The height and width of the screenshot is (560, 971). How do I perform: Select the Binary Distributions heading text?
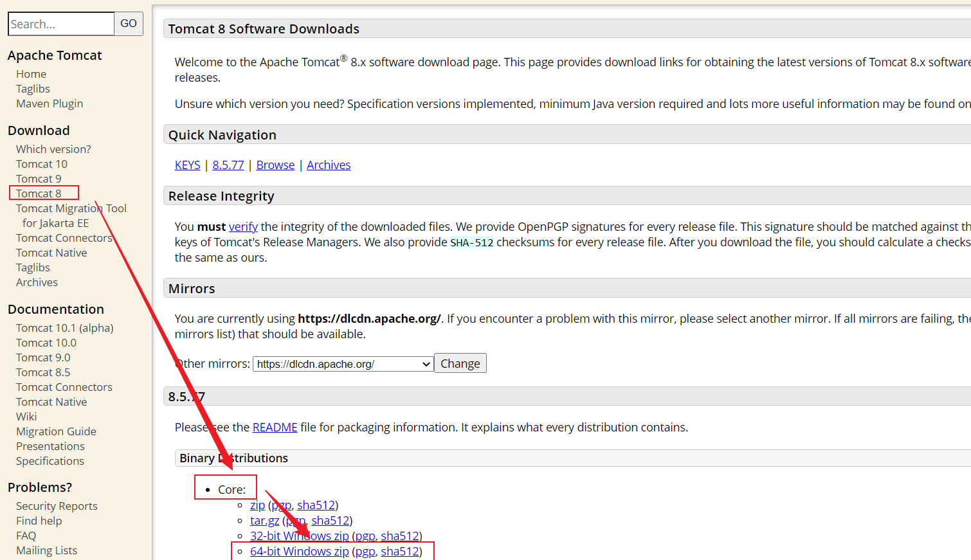[x=233, y=458]
